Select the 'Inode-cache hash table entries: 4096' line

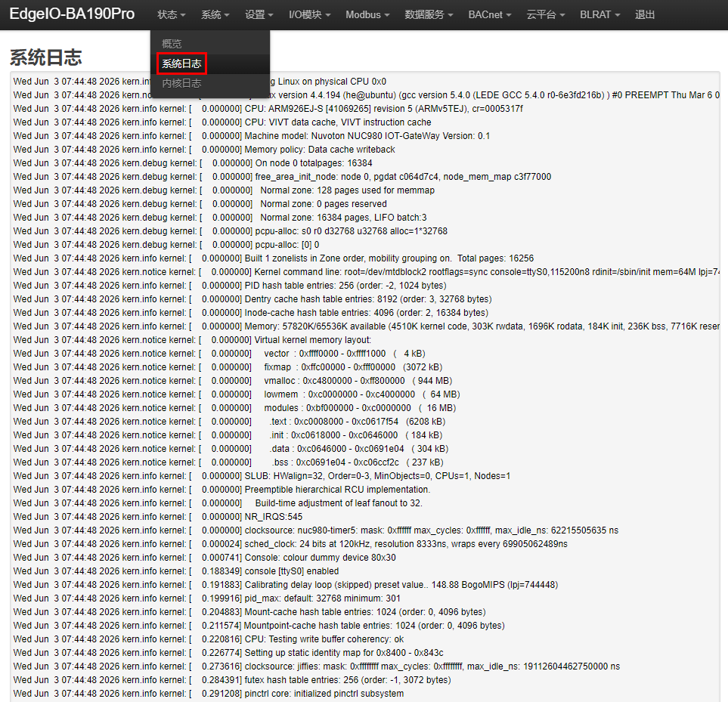(x=251, y=313)
